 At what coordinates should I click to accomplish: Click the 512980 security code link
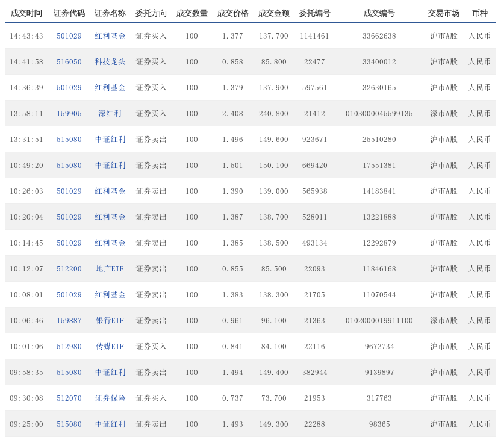pos(69,346)
